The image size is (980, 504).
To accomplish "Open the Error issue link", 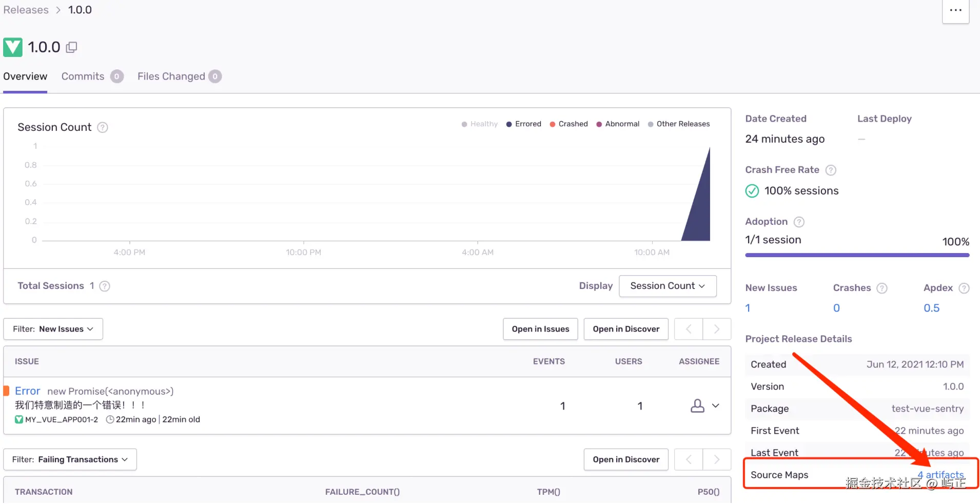I will 27,391.
